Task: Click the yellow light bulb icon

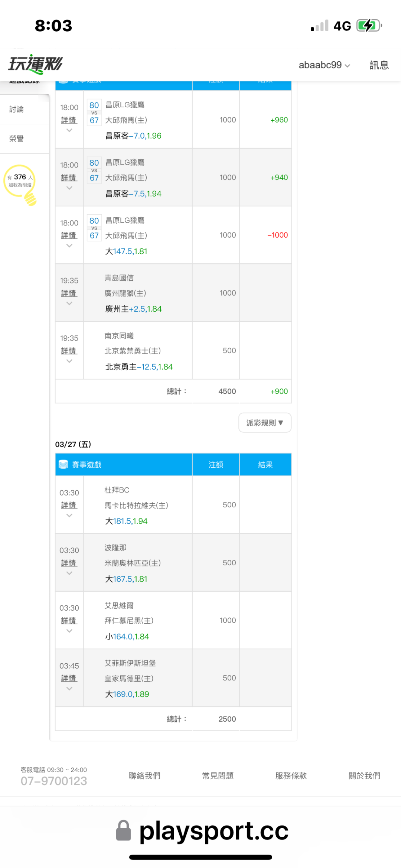Action: pos(21,184)
